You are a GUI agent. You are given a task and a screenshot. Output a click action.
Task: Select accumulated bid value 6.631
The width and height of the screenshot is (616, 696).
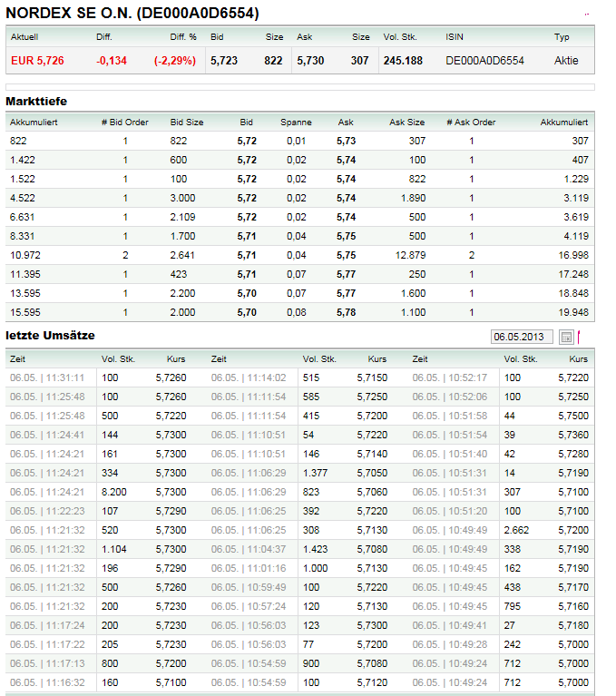[22, 217]
